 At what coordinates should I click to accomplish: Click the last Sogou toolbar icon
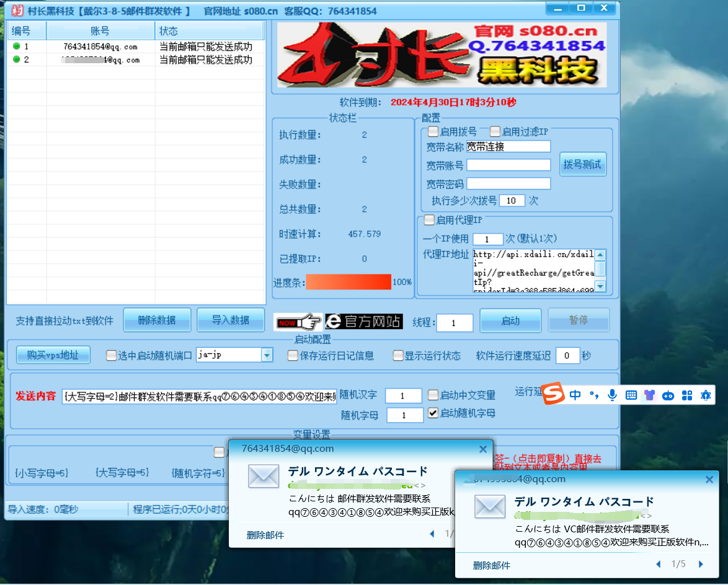706,395
